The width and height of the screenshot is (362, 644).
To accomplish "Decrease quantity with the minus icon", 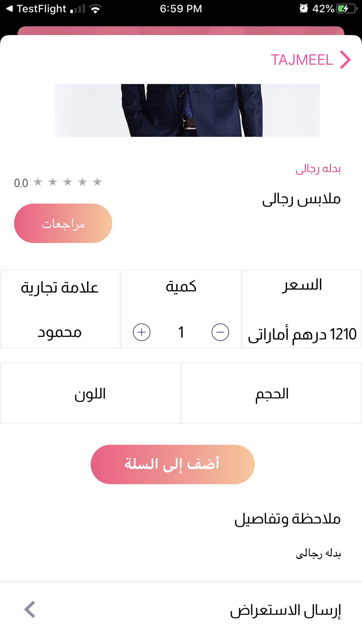I will point(220,332).
